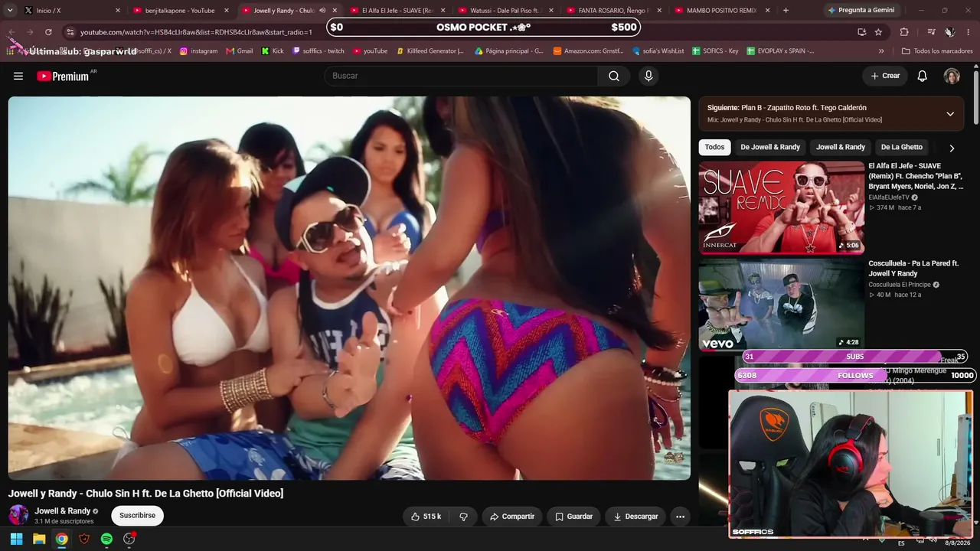980x551 pixels.
Task: Switch to El Alfa El Jefe - SUAVE tab
Action: 399,11
